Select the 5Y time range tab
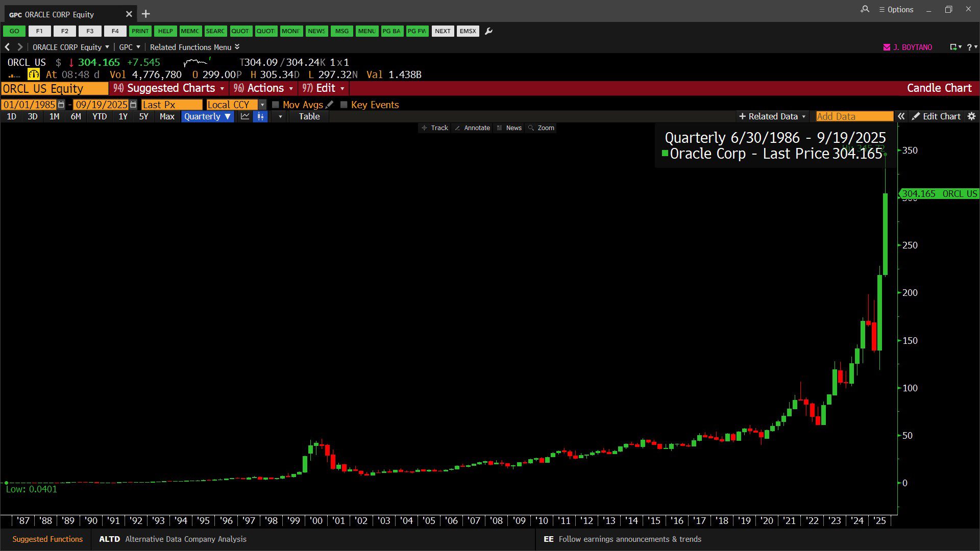This screenshot has width=980, height=551. coord(143,116)
